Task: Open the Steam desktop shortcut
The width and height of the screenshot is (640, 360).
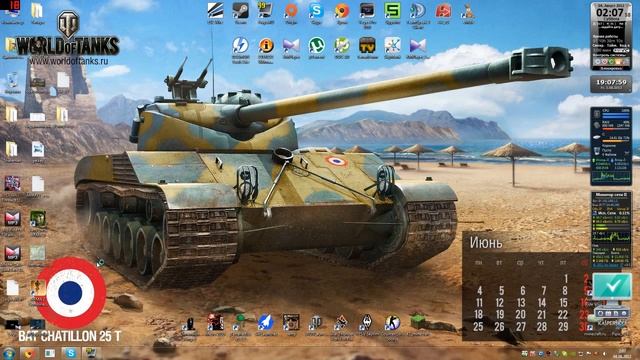Action: pos(240,11)
